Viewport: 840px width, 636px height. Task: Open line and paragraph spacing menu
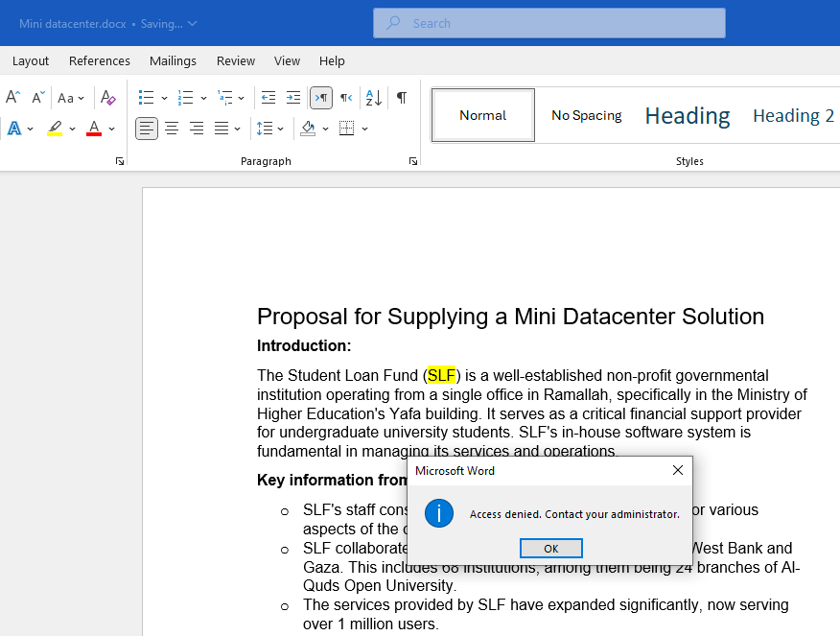pyautogui.click(x=269, y=129)
